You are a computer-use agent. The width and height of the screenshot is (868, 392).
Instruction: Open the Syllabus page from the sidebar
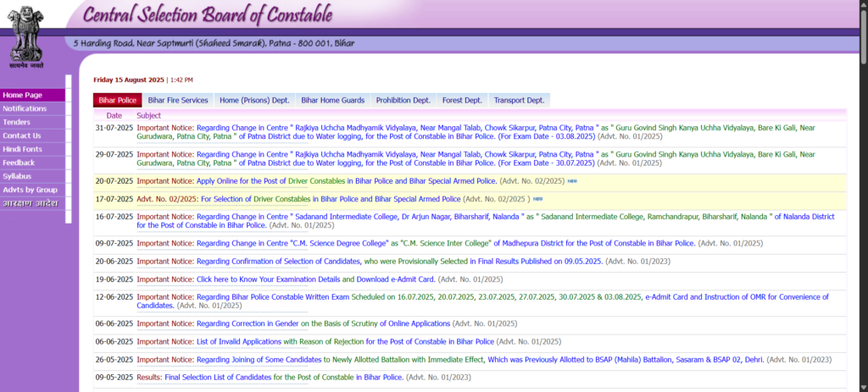coord(17,176)
